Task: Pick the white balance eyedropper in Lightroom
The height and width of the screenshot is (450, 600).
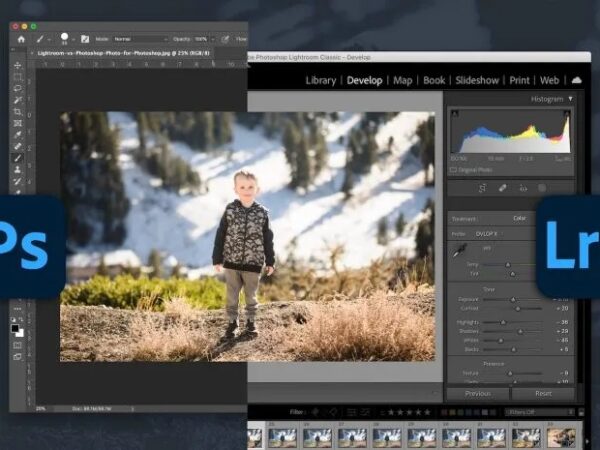Action: 460,250
